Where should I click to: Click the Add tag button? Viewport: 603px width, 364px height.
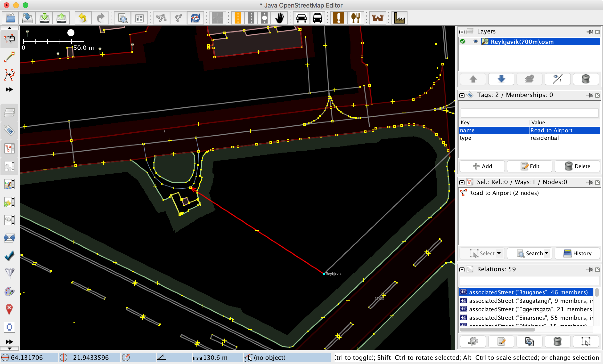(482, 166)
